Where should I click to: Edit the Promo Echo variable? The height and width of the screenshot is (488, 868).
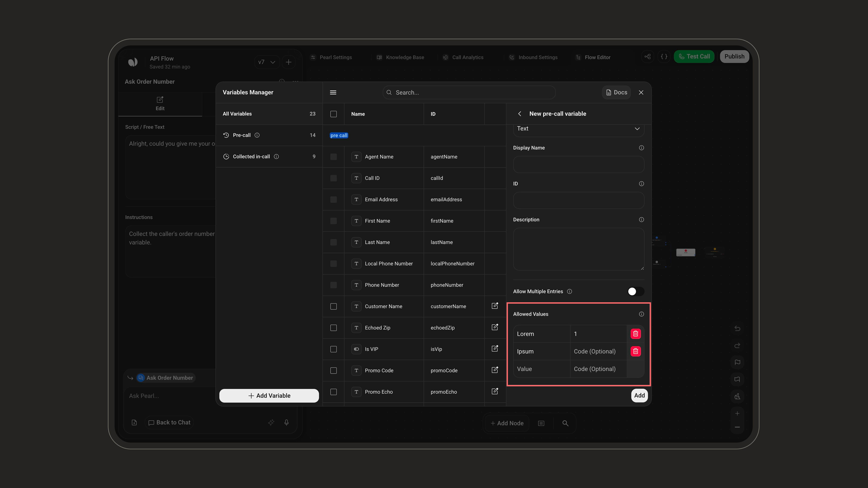(x=495, y=391)
